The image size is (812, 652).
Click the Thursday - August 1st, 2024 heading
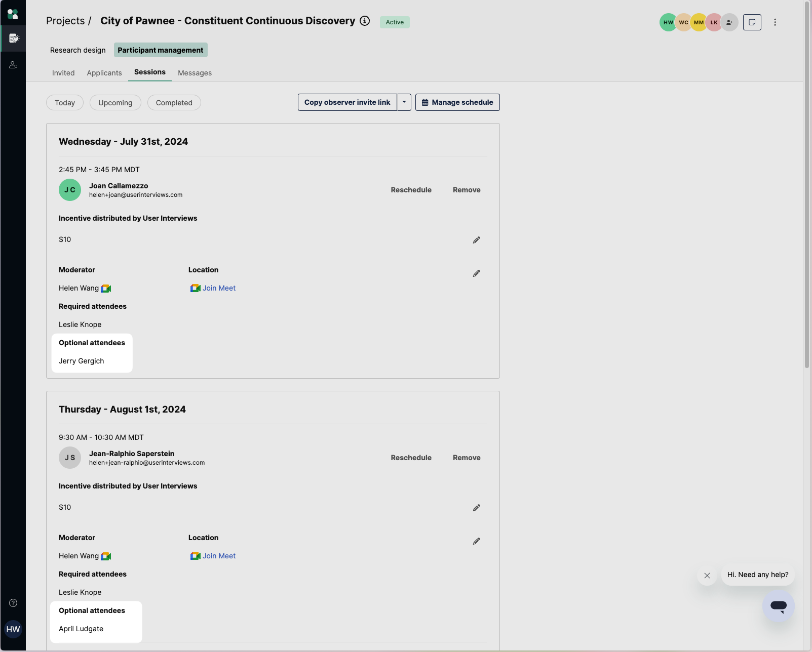[122, 410]
